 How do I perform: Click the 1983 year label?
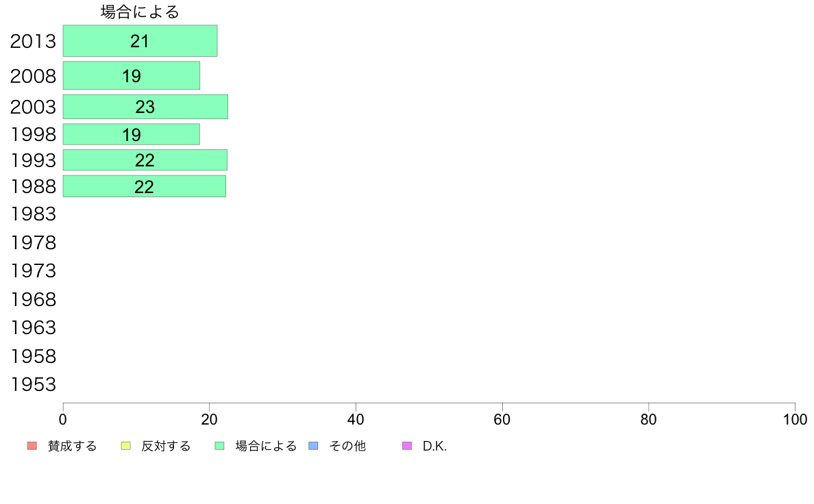(33, 214)
